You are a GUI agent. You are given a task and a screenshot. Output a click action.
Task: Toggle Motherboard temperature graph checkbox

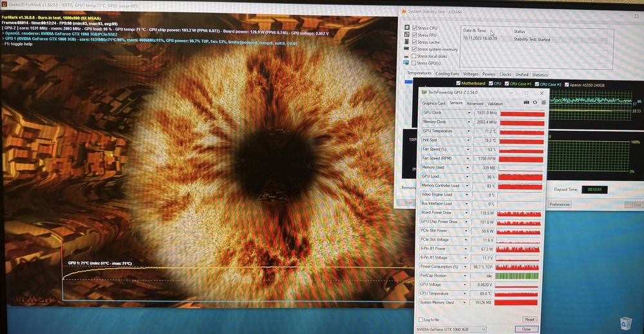click(458, 84)
